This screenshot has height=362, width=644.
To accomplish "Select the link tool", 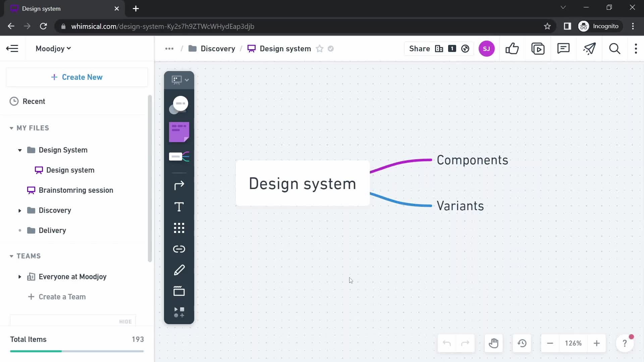I will (179, 249).
